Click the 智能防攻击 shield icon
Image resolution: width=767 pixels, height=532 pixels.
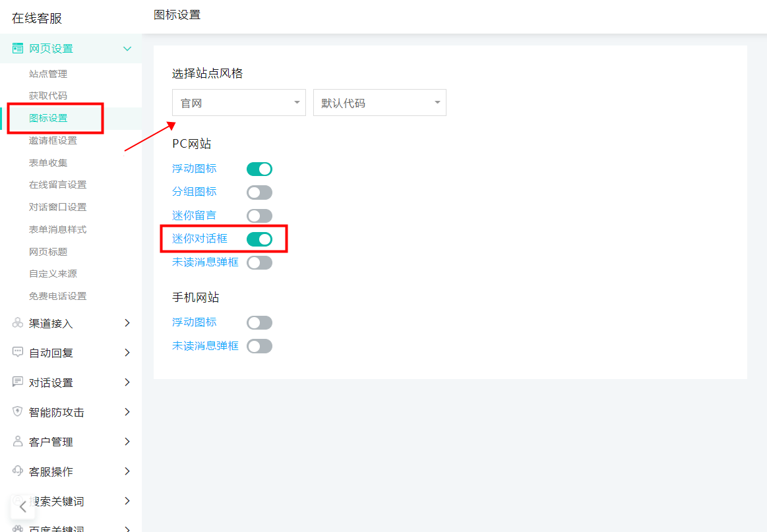tap(18, 412)
